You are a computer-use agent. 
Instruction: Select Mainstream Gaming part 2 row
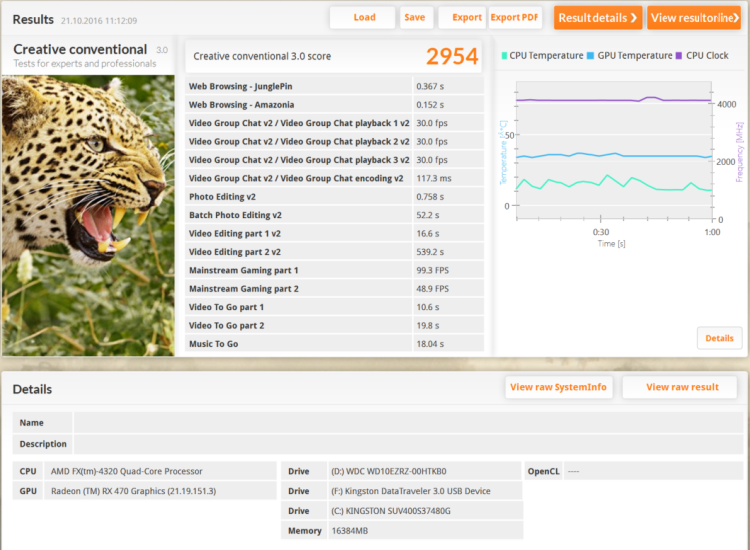(x=334, y=288)
